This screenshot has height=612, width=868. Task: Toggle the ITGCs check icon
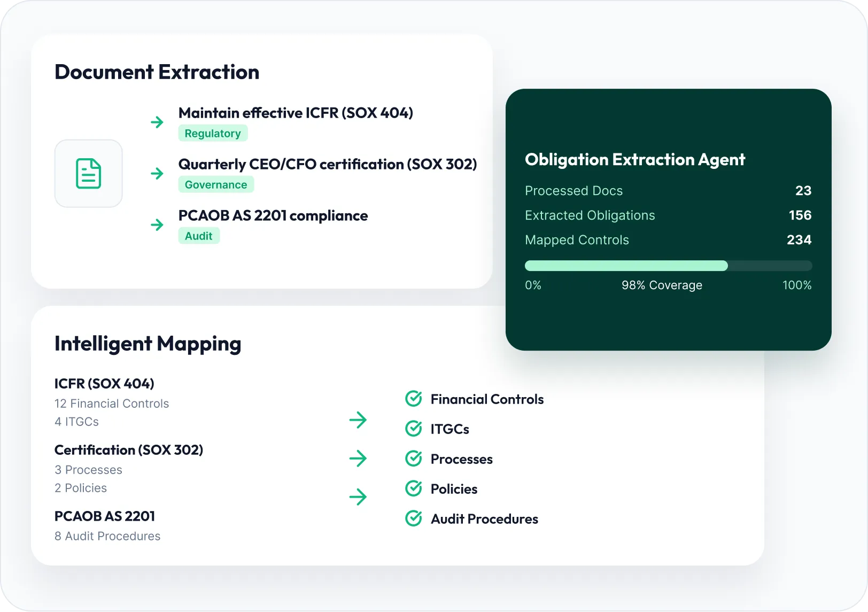(414, 429)
